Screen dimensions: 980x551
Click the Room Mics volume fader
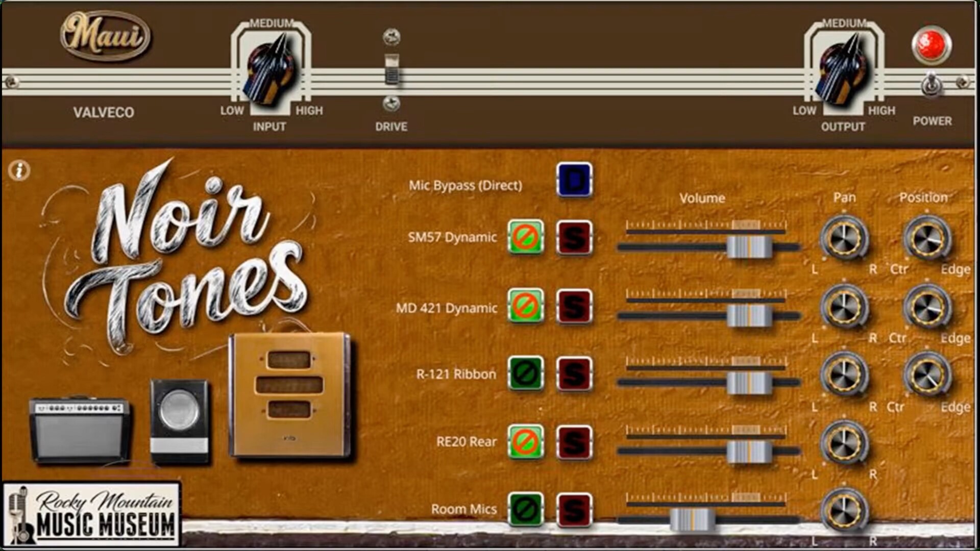point(692,519)
